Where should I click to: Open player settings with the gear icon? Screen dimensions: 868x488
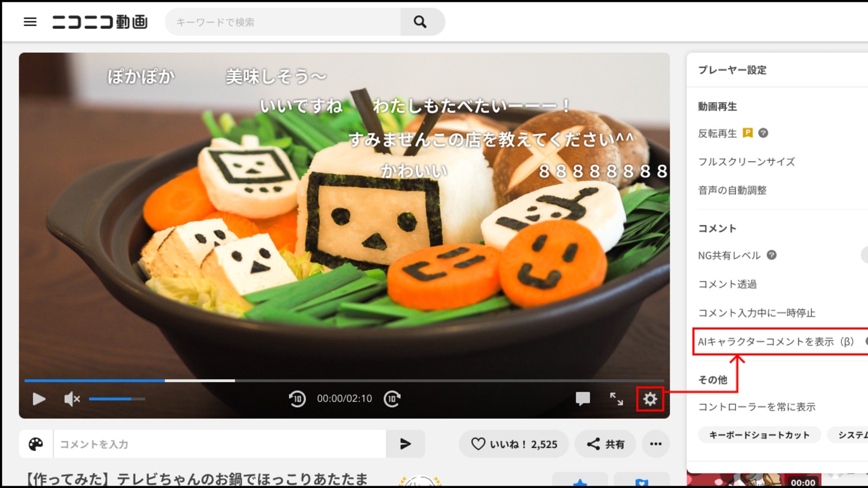pyautogui.click(x=650, y=400)
